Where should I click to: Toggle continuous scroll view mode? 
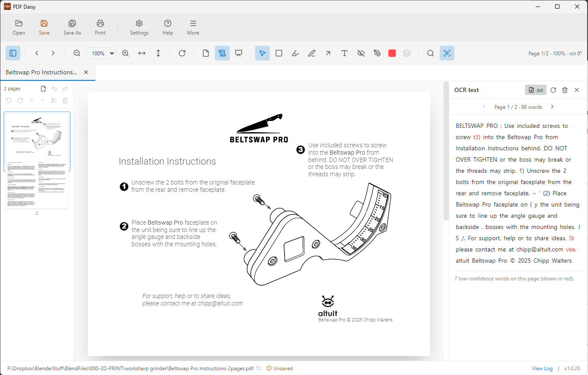click(222, 53)
